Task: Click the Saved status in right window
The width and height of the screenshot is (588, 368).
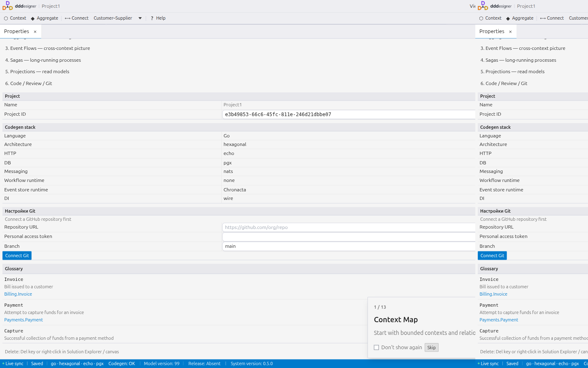Action: (512, 364)
